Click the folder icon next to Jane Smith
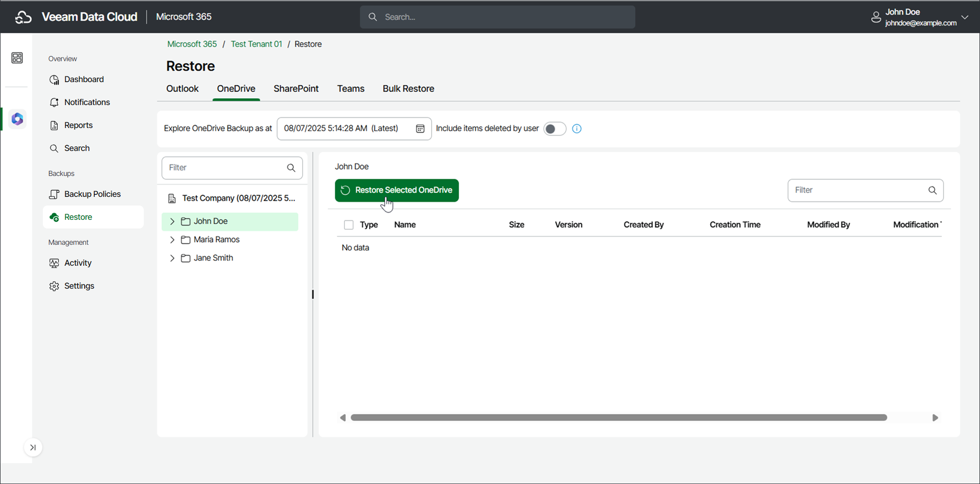Image resolution: width=980 pixels, height=484 pixels. [186, 258]
